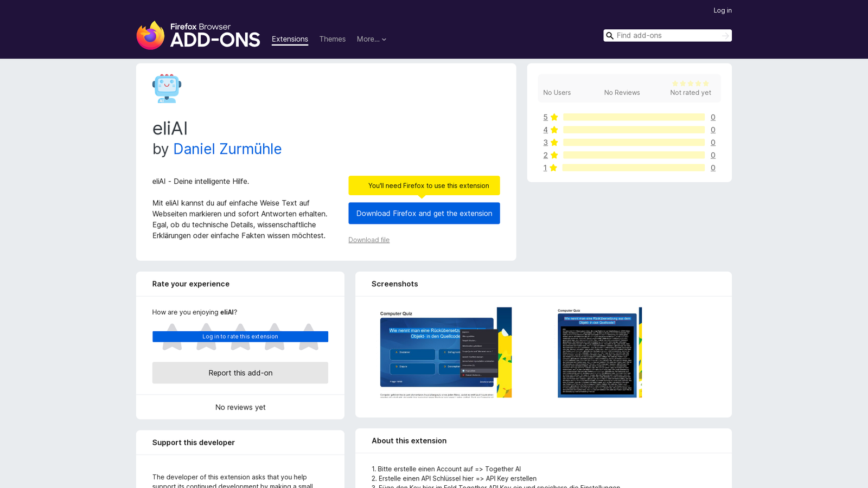Open the Extensions tab
868x488 pixels.
click(290, 39)
